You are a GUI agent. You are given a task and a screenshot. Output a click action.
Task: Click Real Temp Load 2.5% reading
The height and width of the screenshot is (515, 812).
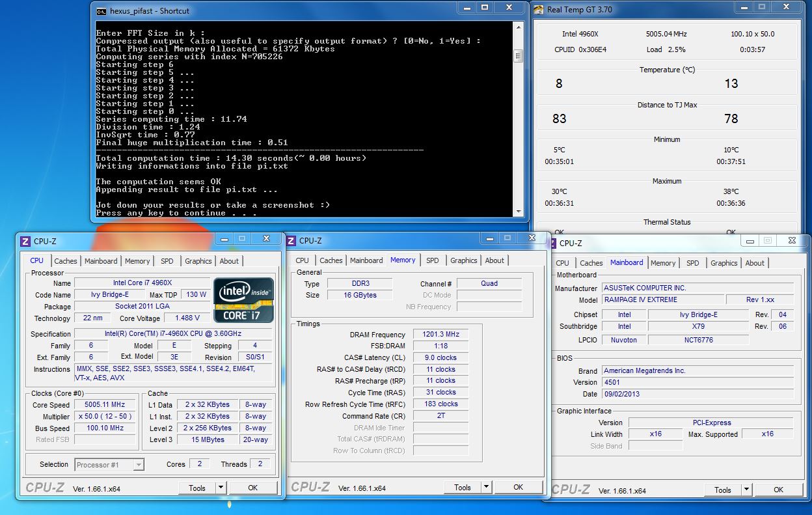click(x=666, y=49)
